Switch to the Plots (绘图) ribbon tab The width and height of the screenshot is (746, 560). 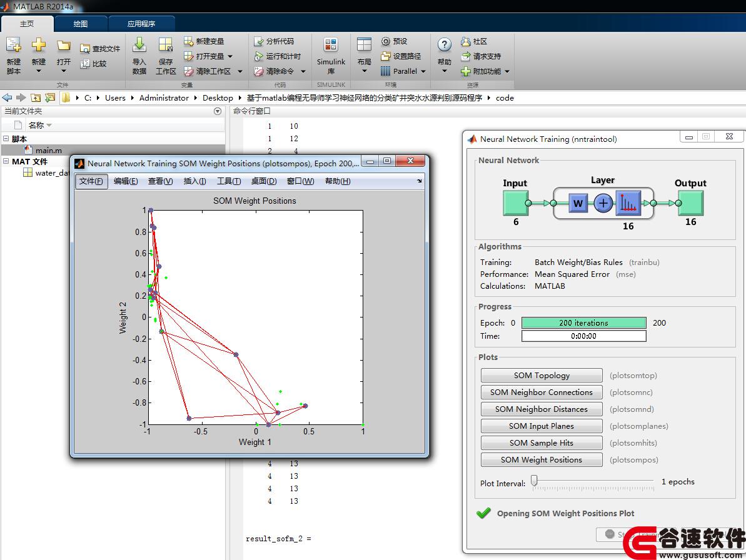point(81,24)
